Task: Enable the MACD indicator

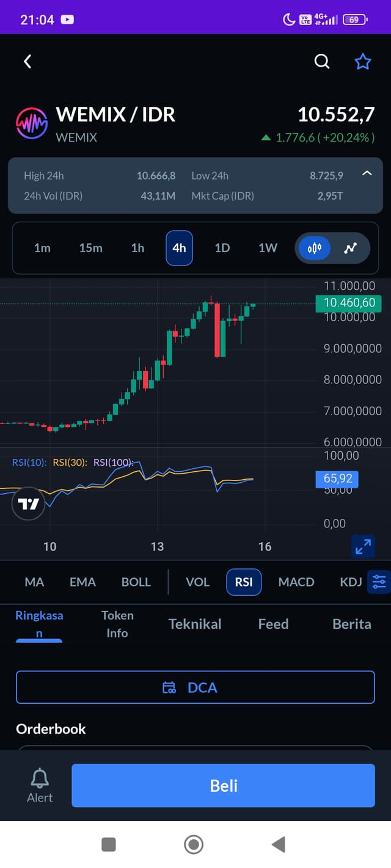Action: [296, 582]
